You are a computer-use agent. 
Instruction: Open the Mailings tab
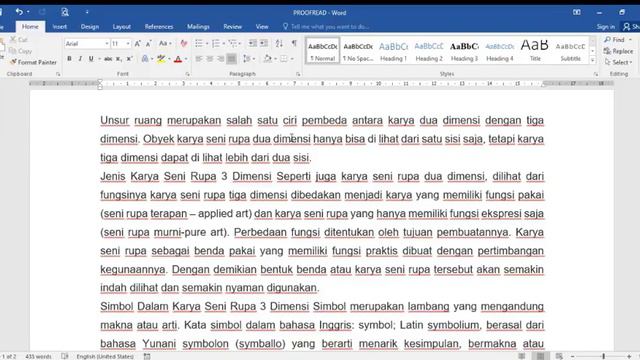click(198, 27)
